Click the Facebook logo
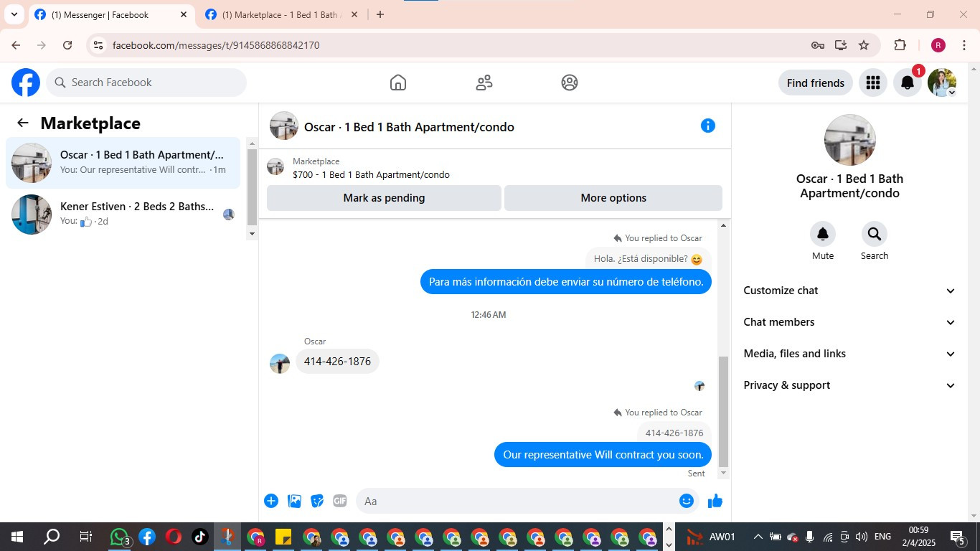 coord(26,83)
